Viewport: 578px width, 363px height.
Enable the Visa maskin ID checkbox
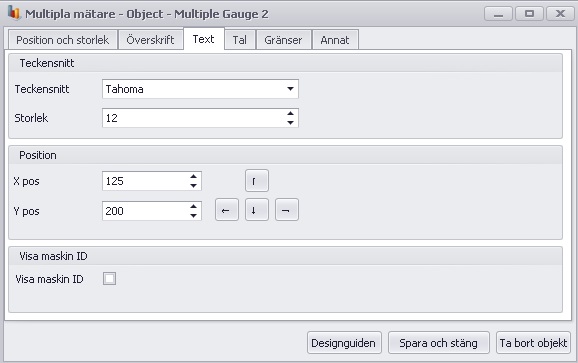(x=109, y=279)
